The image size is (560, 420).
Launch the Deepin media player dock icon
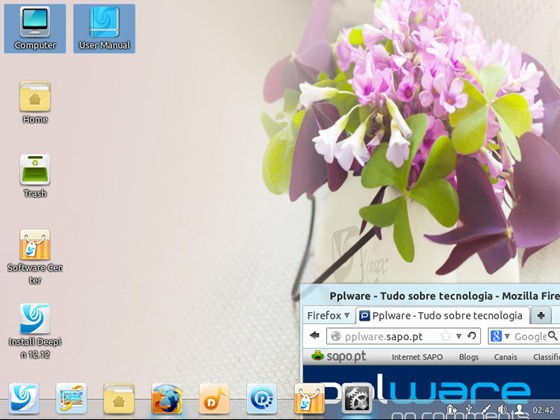click(x=261, y=399)
